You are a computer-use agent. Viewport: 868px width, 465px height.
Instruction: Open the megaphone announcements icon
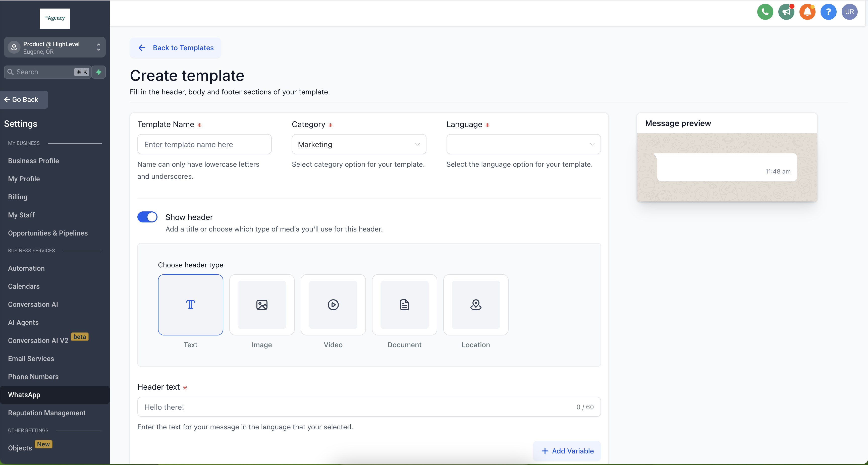[x=786, y=12]
